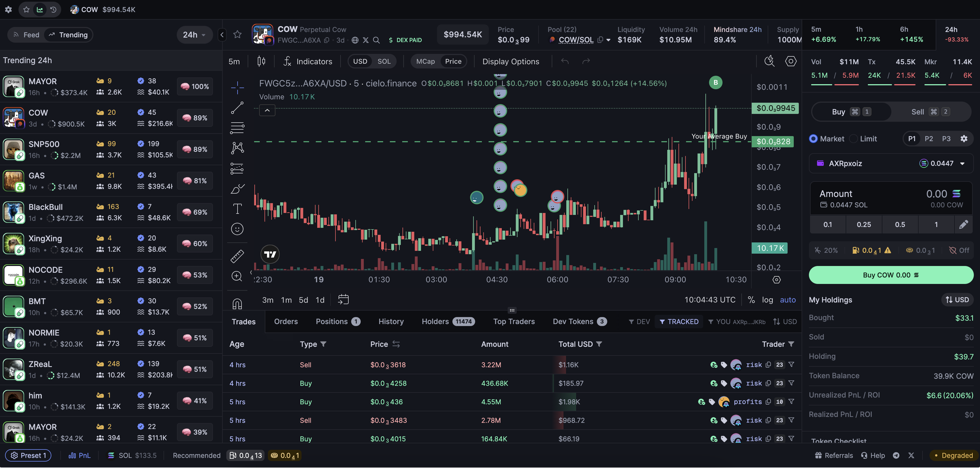Select SNP500 in the trending list
The width and height of the screenshot is (980, 468).
44,144
